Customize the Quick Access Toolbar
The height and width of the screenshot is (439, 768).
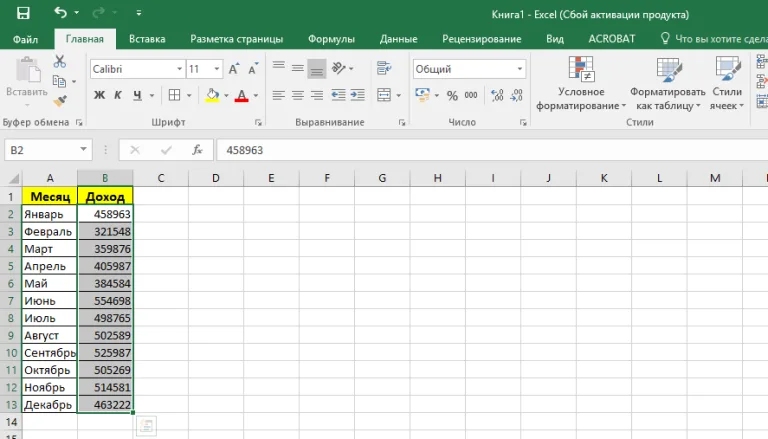pyautogui.click(x=139, y=13)
